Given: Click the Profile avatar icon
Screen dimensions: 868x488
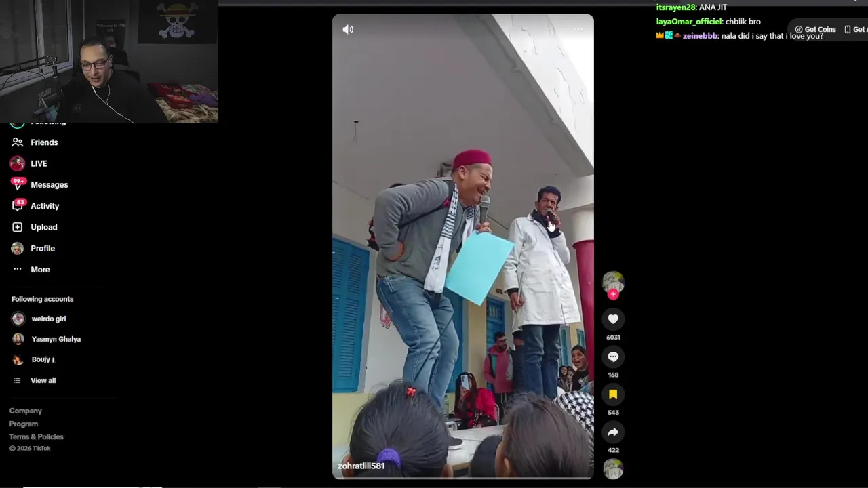Looking at the screenshot, I should [x=18, y=248].
